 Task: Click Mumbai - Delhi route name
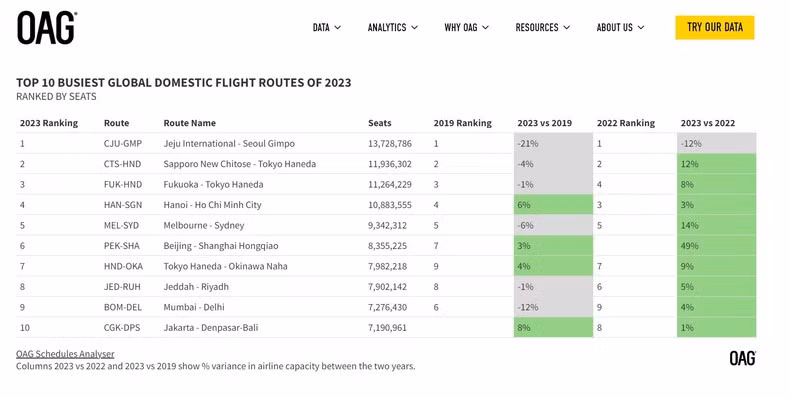(194, 307)
